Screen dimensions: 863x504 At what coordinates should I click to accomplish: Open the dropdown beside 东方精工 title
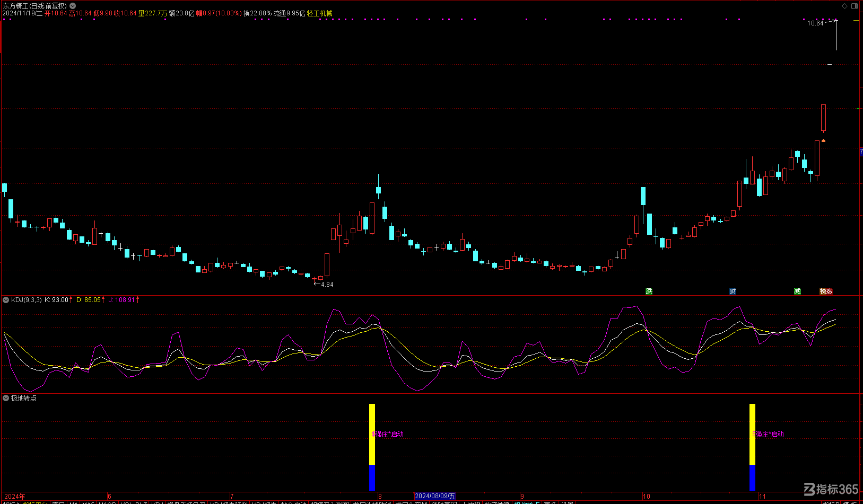(x=73, y=6)
